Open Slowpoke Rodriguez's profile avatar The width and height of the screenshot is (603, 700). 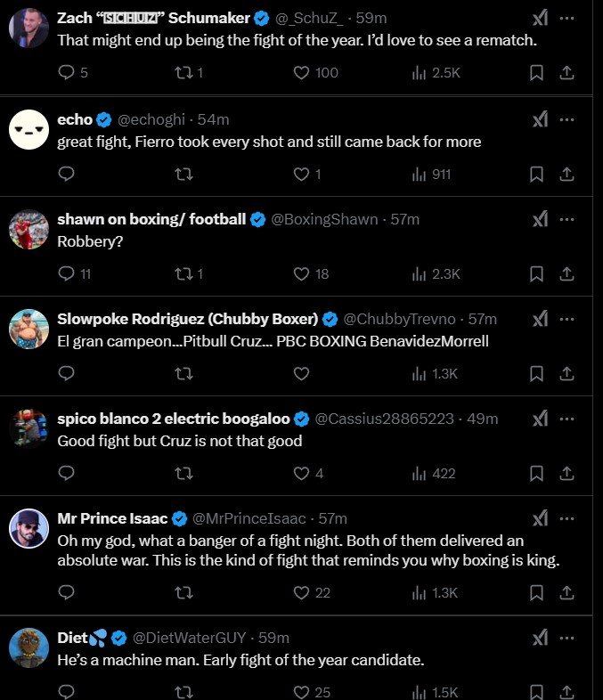(x=29, y=330)
